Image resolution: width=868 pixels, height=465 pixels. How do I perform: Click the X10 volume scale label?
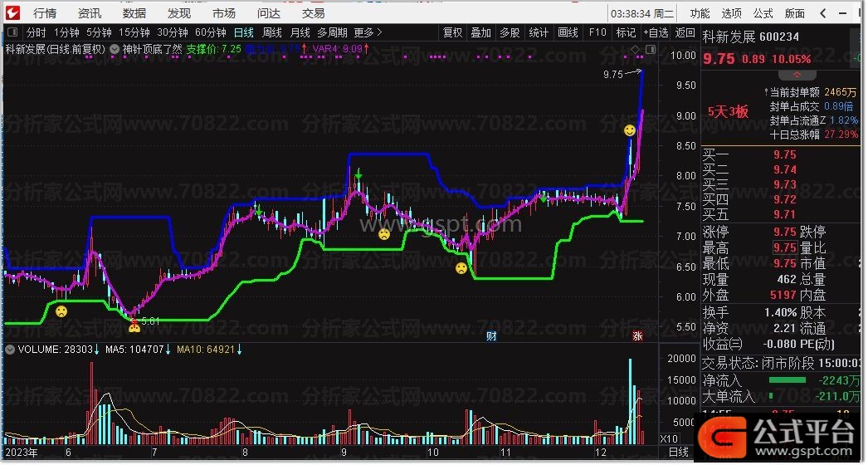click(670, 439)
